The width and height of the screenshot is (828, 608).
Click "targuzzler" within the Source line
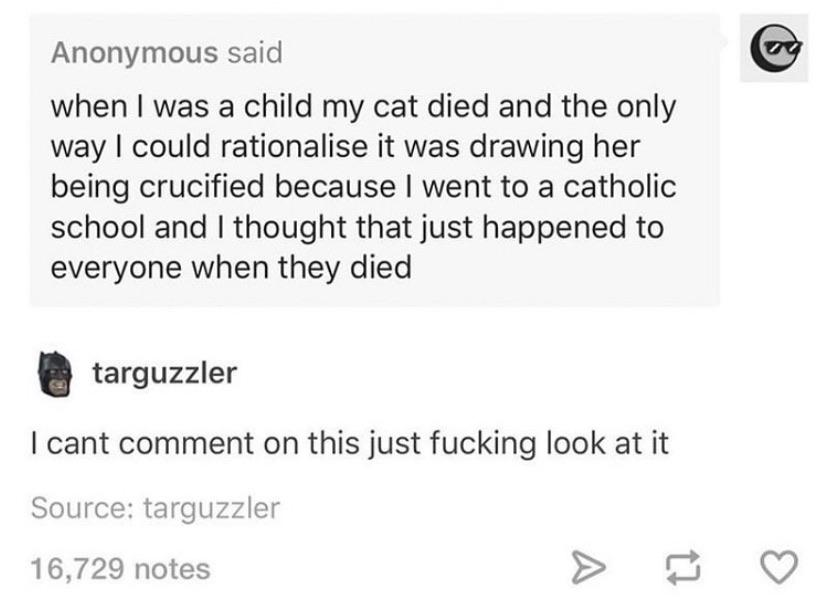pos(212,508)
